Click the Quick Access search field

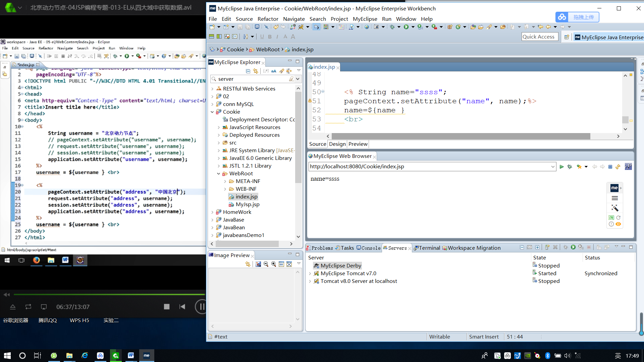540,37
